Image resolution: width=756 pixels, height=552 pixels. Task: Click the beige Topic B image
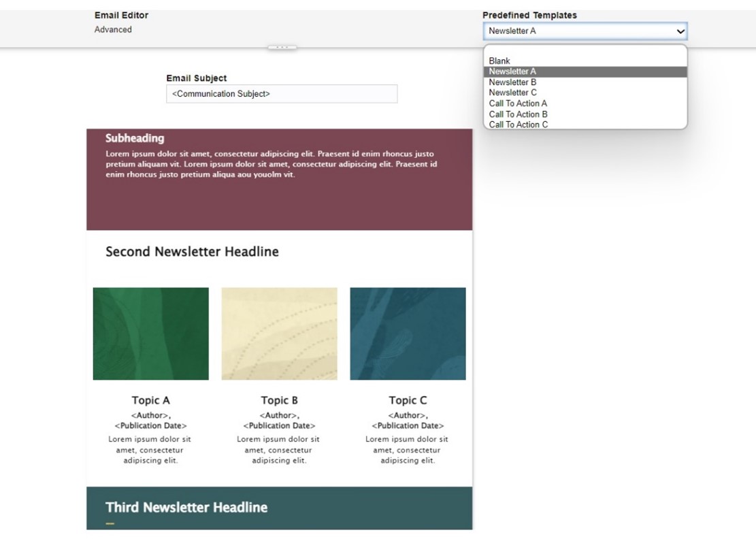click(x=279, y=334)
